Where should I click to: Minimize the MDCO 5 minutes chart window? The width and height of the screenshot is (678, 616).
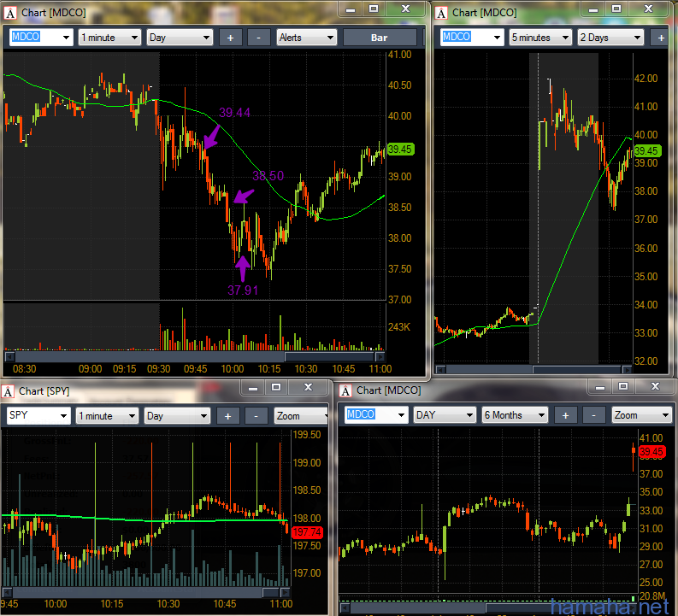click(593, 9)
